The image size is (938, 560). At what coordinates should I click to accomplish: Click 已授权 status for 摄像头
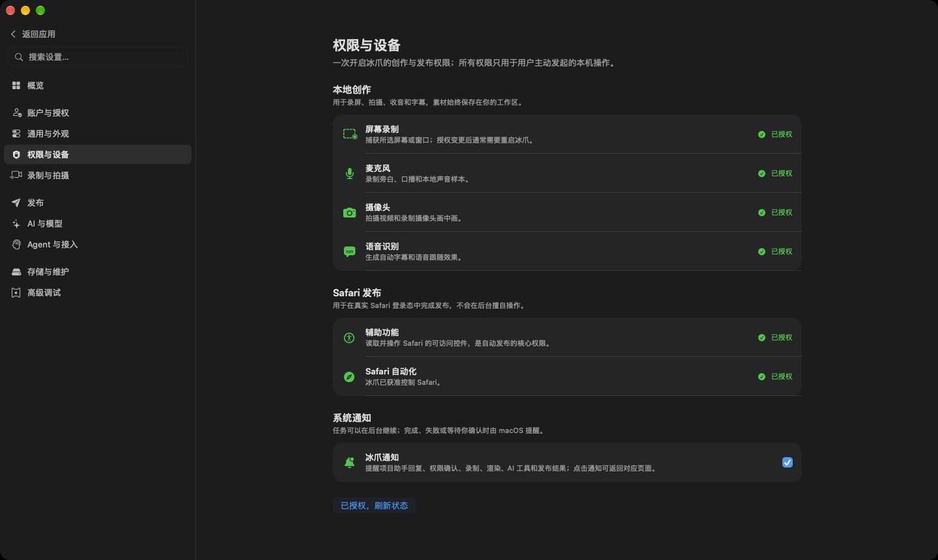[x=775, y=212]
